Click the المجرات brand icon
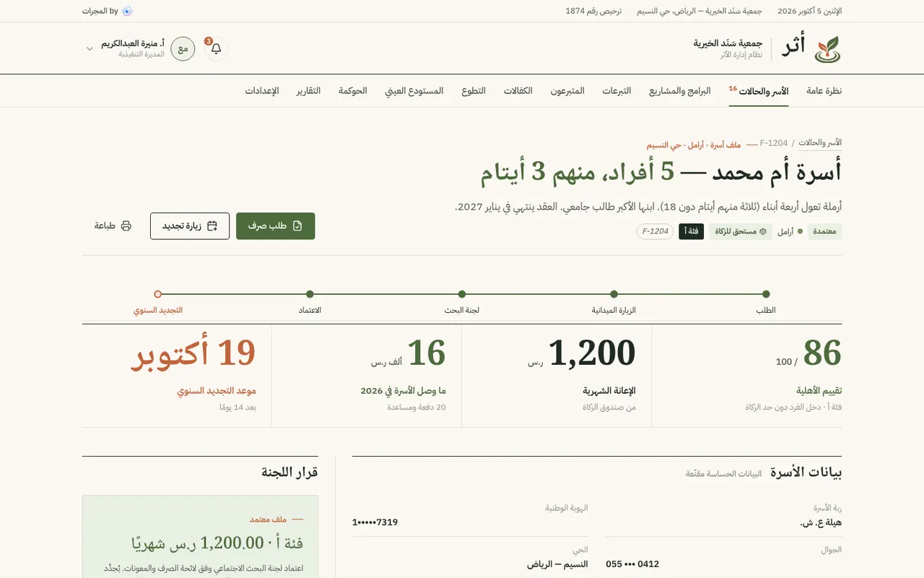 point(127,11)
